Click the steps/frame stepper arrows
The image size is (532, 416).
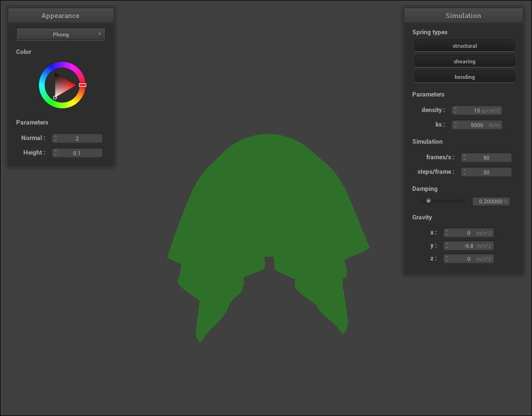click(465, 172)
